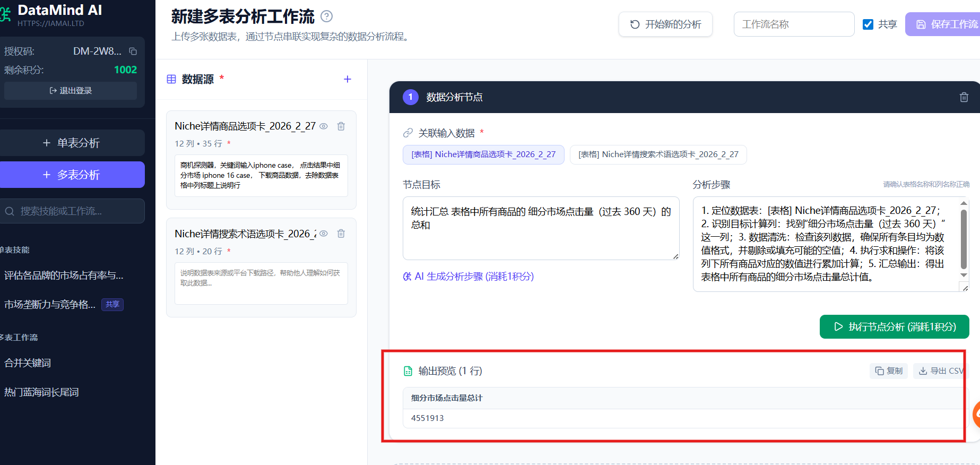The width and height of the screenshot is (980, 465).
Task: Click the 工作流名称 input field
Action: (x=793, y=24)
